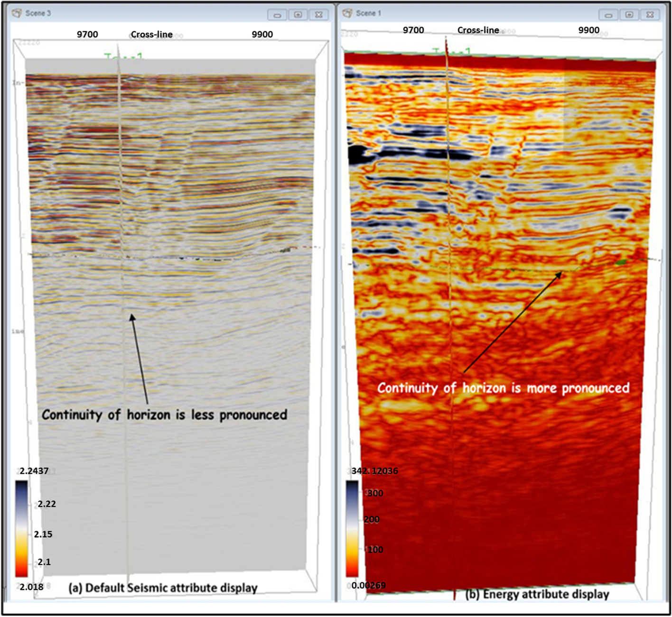Click the 9900 label in Scene 3
The image size is (672, 617).
[x=262, y=34]
